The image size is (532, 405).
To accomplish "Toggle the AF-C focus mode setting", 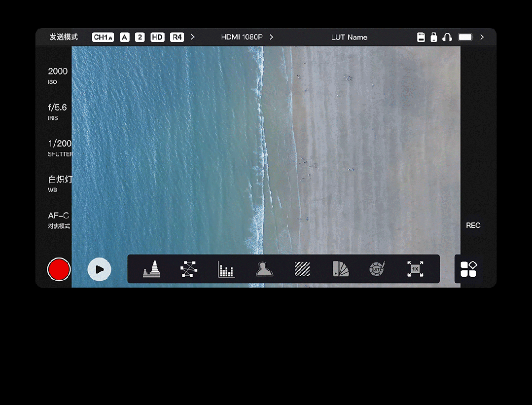I will pyautogui.click(x=59, y=220).
